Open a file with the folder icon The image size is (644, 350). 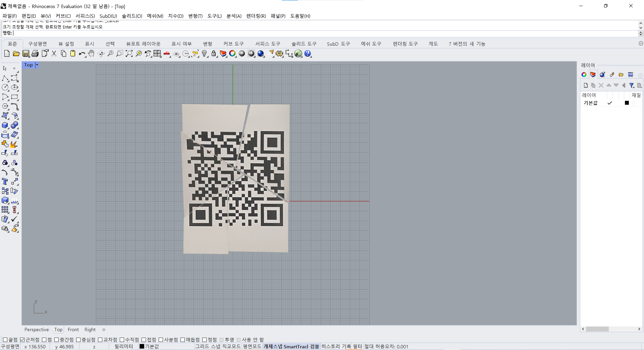(16, 53)
